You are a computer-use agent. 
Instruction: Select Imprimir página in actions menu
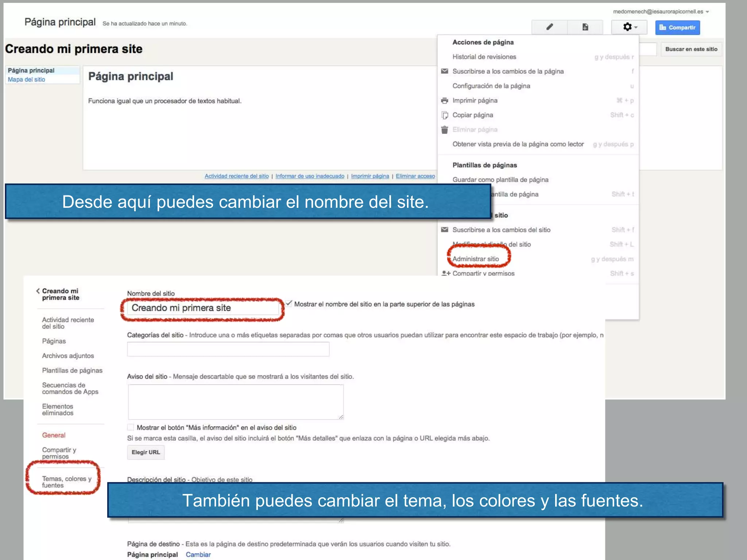(x=475, y=101)
